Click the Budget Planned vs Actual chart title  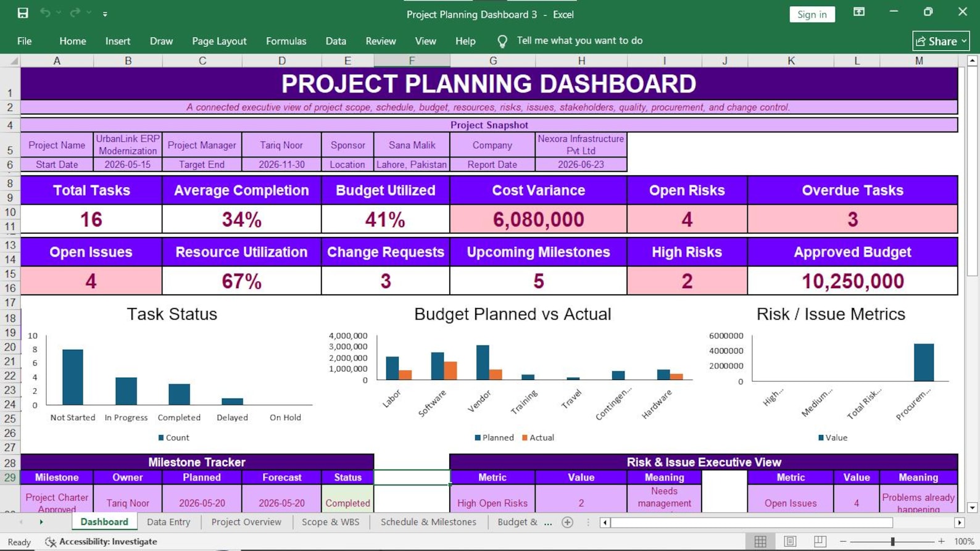pos(512,314)
